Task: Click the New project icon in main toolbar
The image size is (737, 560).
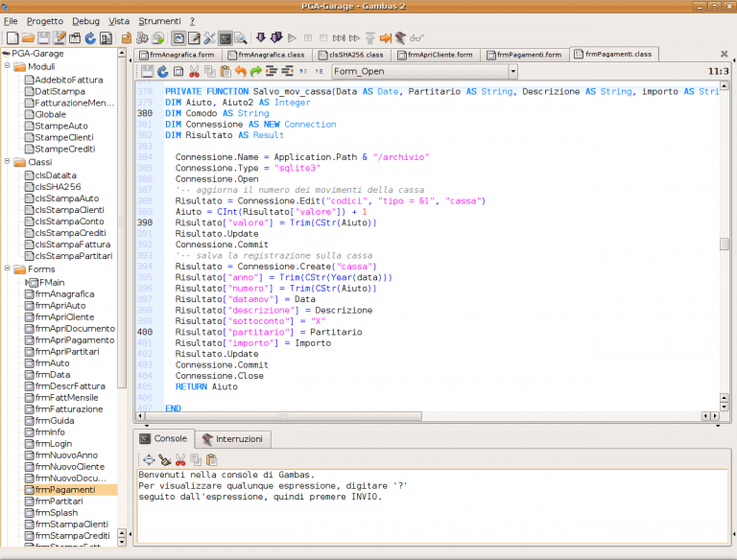Action: click(12, 38)
